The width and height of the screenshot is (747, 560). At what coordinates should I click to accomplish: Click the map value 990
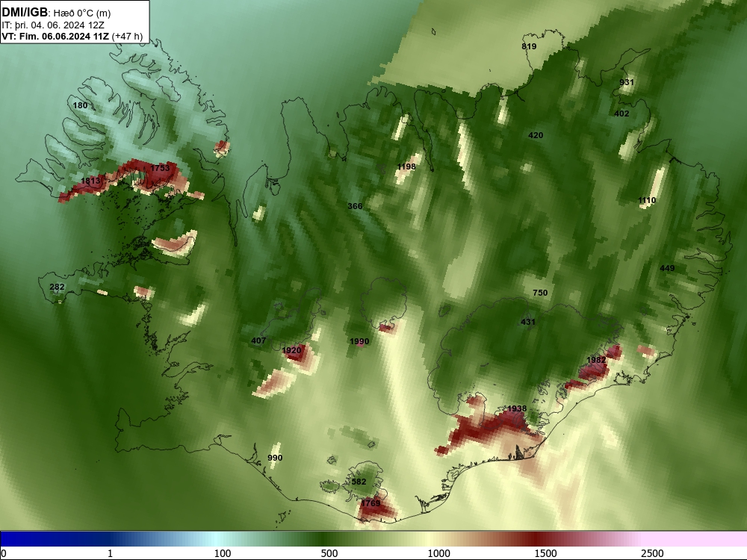(x=275, y=458)
